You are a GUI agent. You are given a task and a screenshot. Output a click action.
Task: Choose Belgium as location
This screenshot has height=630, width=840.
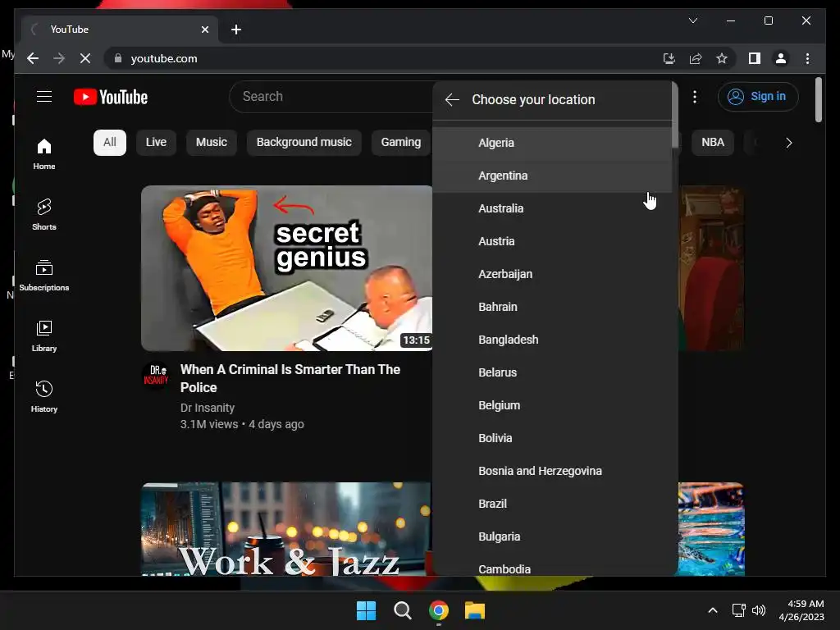(552, 405)
